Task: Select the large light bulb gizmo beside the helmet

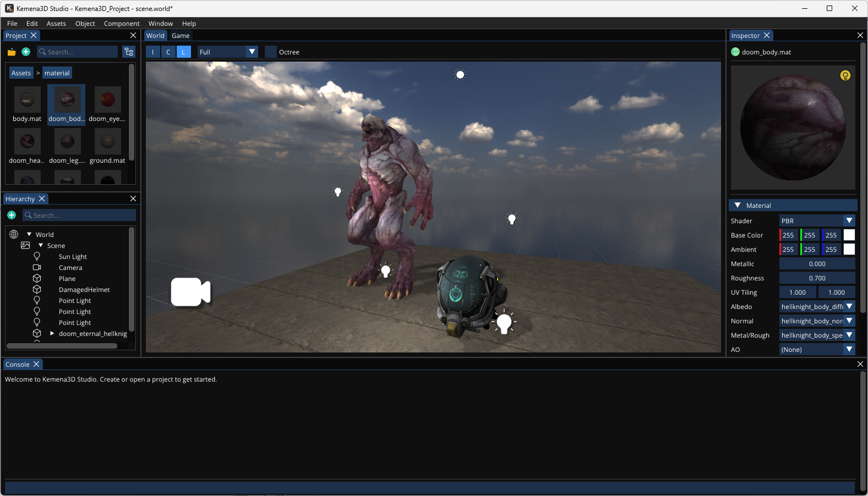Action: (504, 323)
